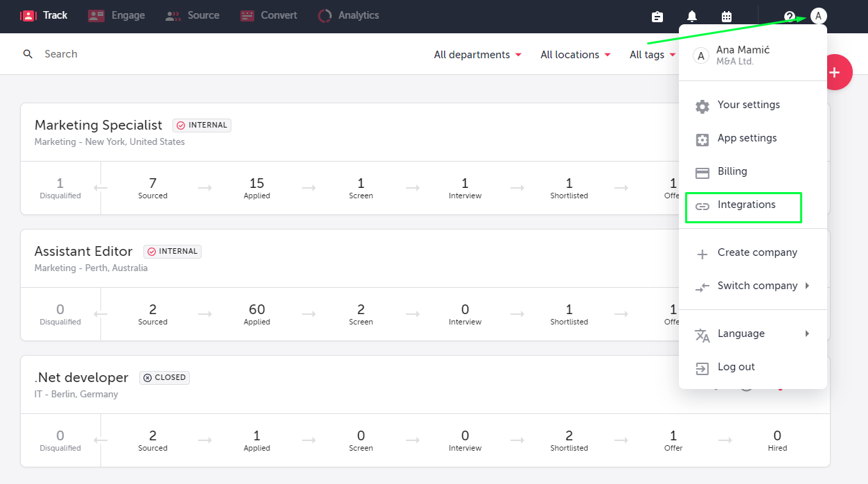Click Log out in the menu
868x484 pixels.
736,368
